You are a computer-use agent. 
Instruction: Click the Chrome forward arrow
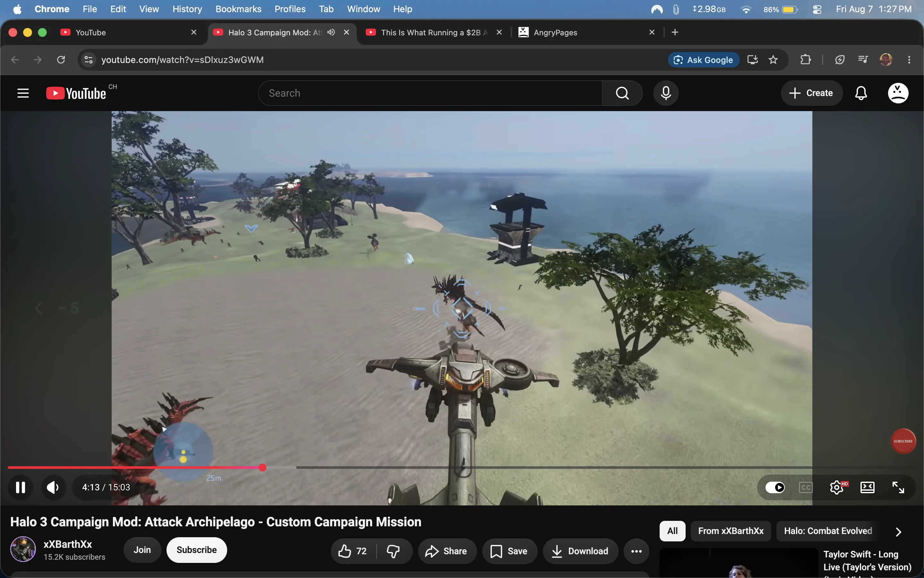tap(38, 60)
